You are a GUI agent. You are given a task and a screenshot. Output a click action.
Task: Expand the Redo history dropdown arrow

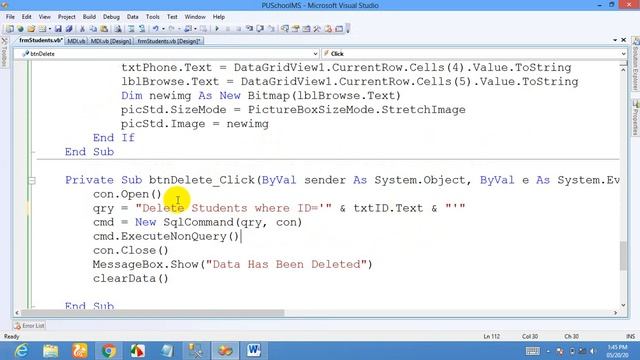click(x=179, y=29)
